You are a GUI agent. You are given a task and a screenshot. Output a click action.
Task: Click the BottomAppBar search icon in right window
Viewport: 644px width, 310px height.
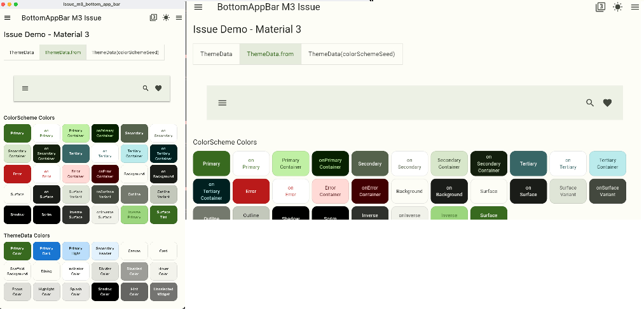(x=590, y=102)
